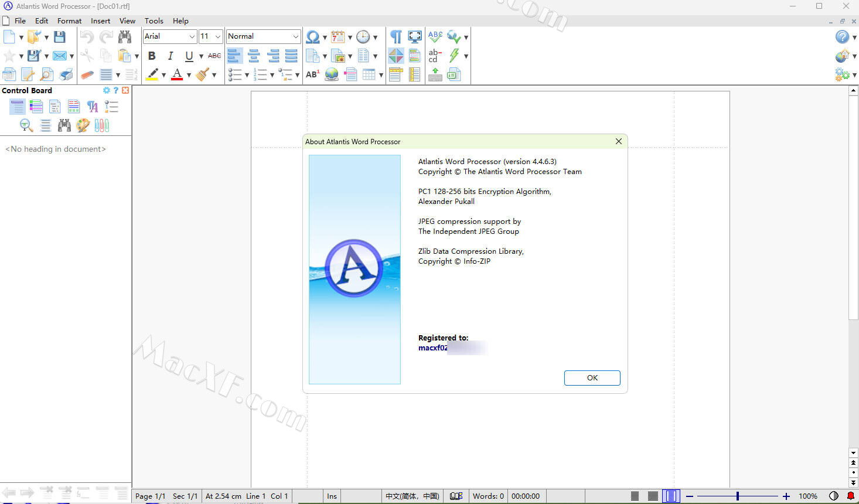
Task: Click the globe Insert Hyperlink icon
Action: pos(332,74)
